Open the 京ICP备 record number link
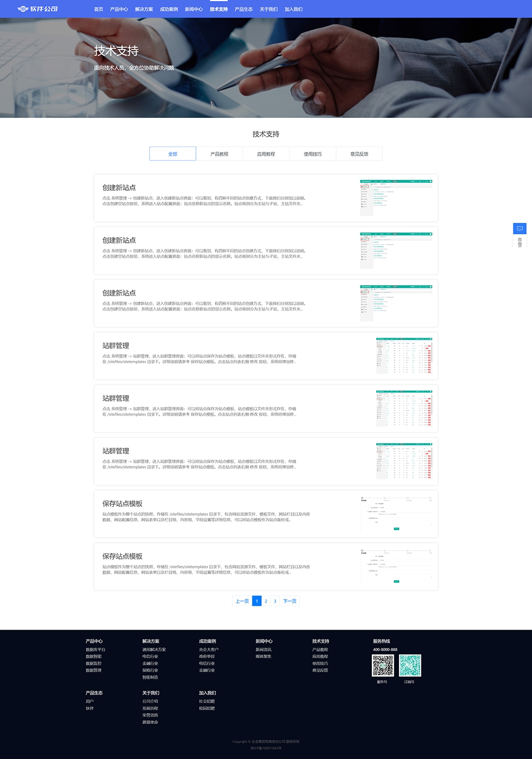Viewport: 532px width, 759px height. click(266, 748)
